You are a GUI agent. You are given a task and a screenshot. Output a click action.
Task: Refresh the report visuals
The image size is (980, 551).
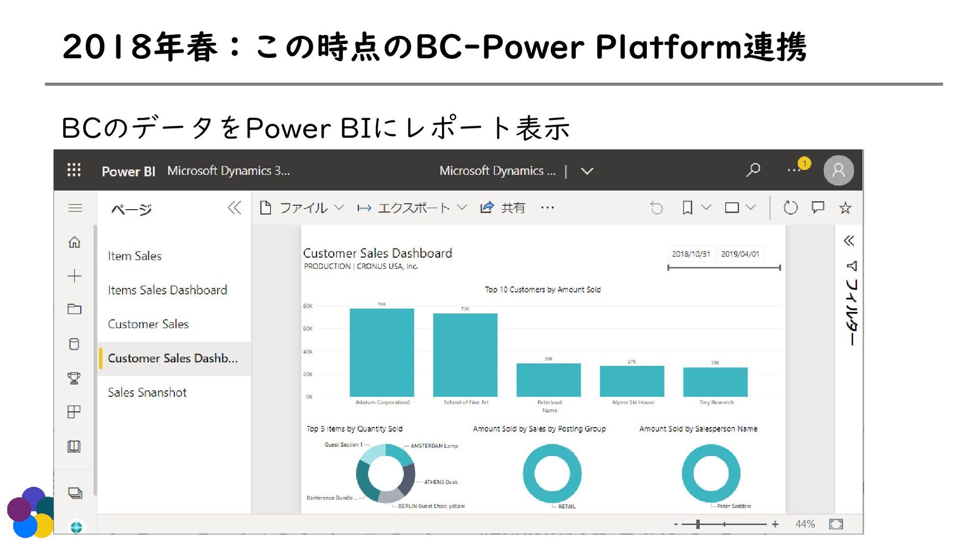click(x=790, y=208)
